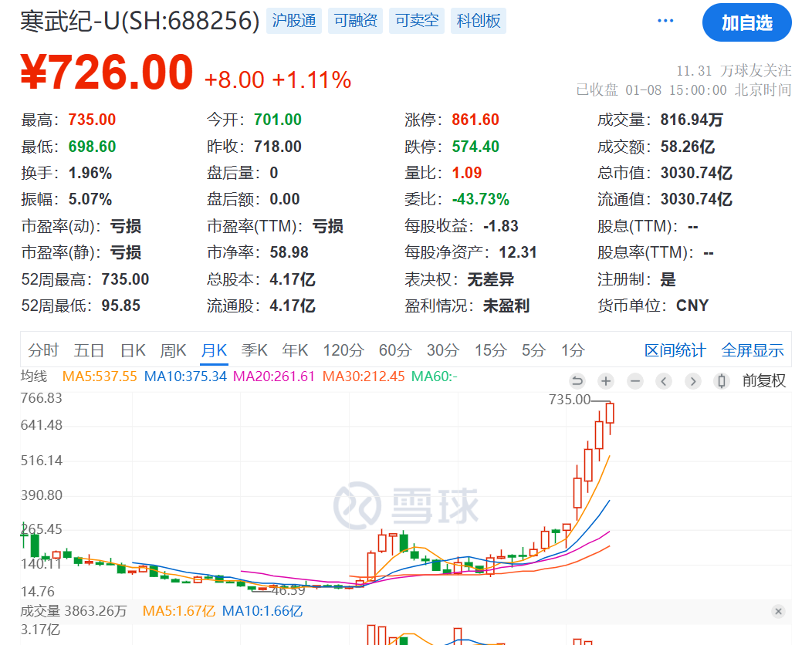Image resolution: width=812 pixels, height=645 pixels.
Task: Click the 可融资 tag
Action: coord(355,21)
